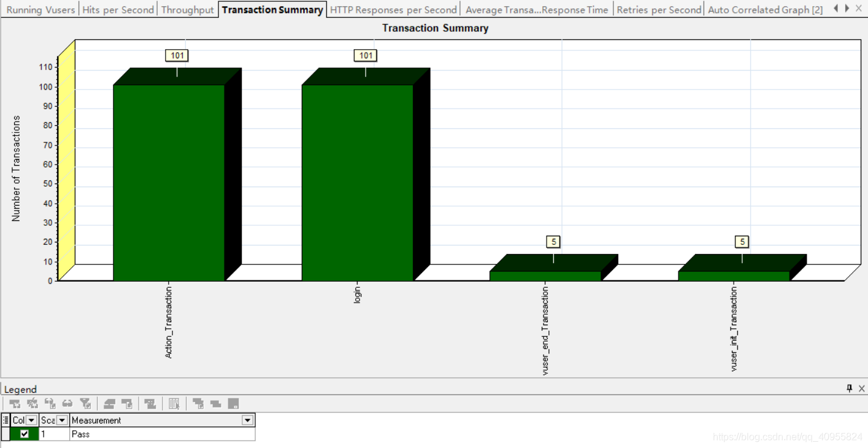Open the Sca column dropdown

pyautogui.click(x=62, y=420)
